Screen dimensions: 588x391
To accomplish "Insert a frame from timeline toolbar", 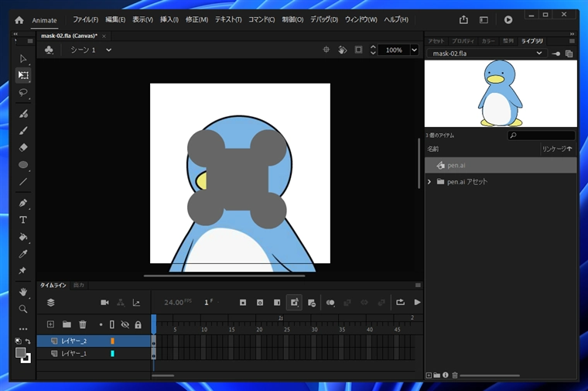I will tap(277, 303).
